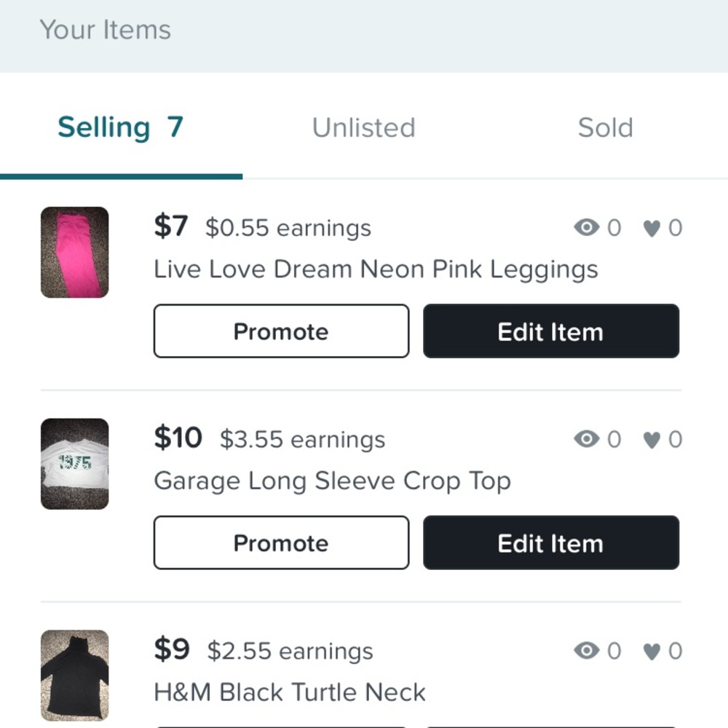Edit the Neon Pink Leggings item
The height and width of the screenshot is (728, 728).
(550, 331)
